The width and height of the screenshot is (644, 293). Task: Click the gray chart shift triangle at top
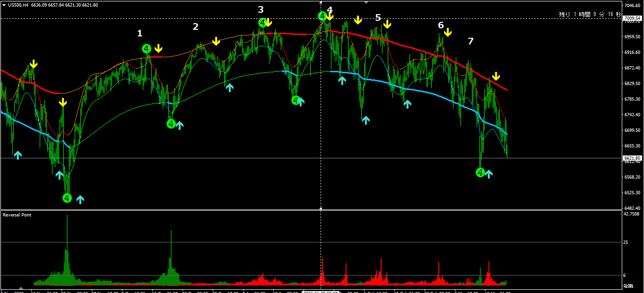366,2
